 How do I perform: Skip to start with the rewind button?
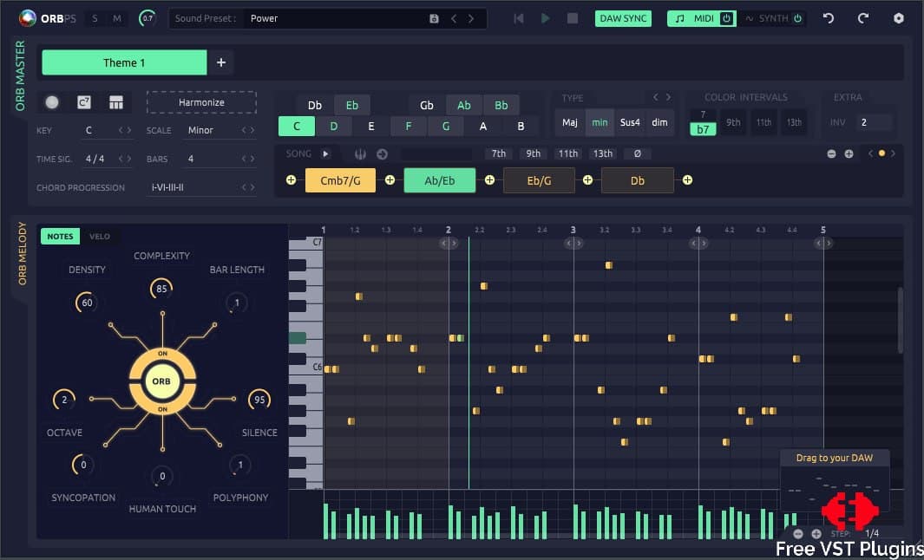pos(519,18)
